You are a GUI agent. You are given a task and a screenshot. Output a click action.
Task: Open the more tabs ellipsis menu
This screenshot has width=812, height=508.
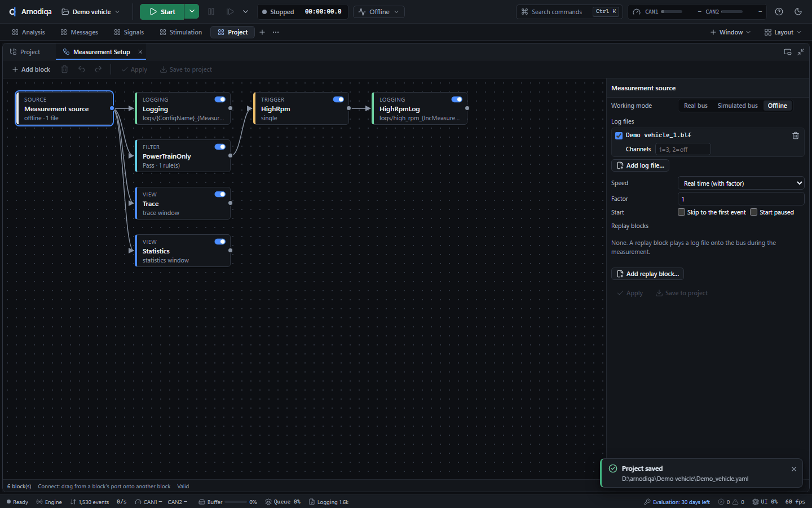[x=276, y=32]
